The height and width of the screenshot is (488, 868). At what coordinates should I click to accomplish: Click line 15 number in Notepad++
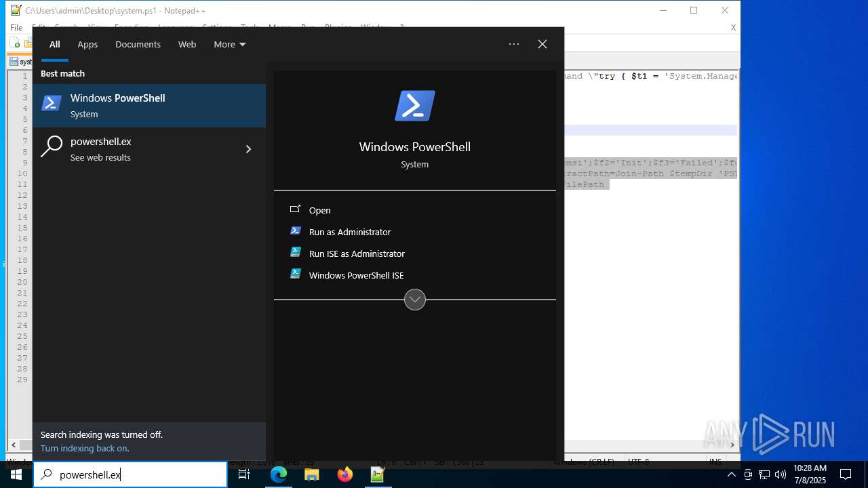tap(22, 228)
